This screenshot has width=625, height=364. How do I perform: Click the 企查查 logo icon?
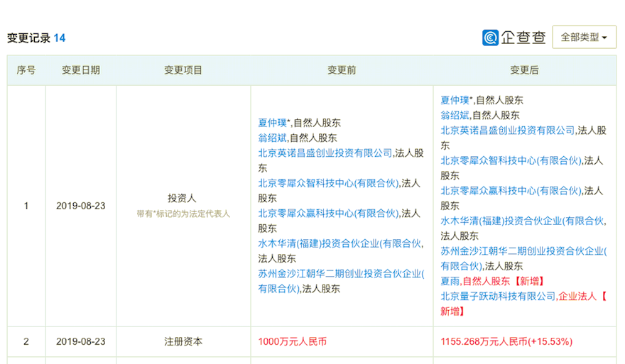click(490, 38)
